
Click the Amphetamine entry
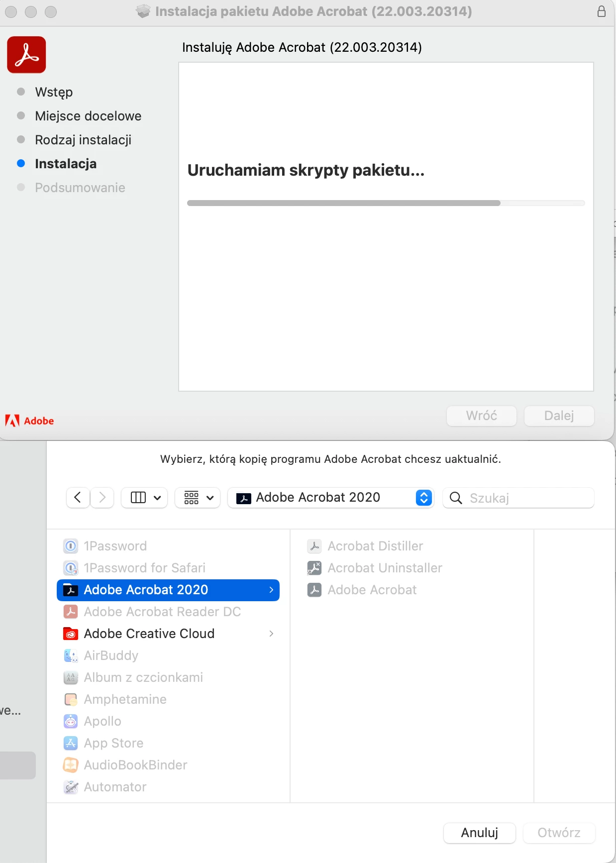pyautogui.click(x=125, y=699)
